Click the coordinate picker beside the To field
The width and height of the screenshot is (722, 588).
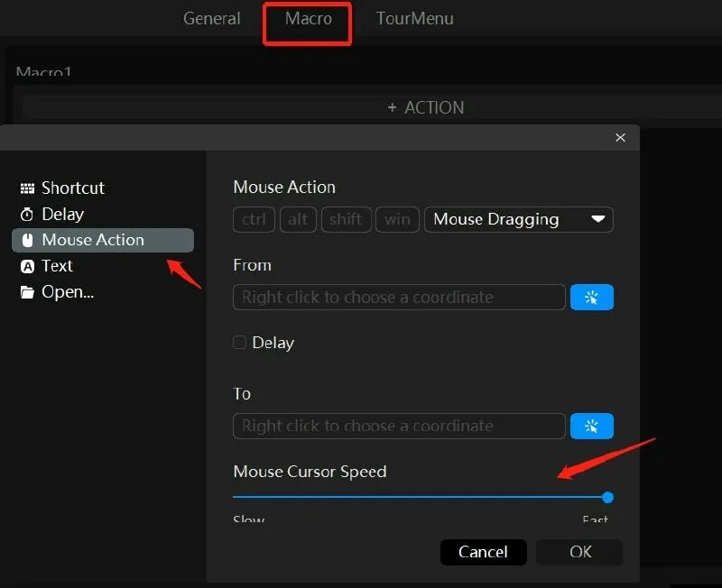(592, 426)
